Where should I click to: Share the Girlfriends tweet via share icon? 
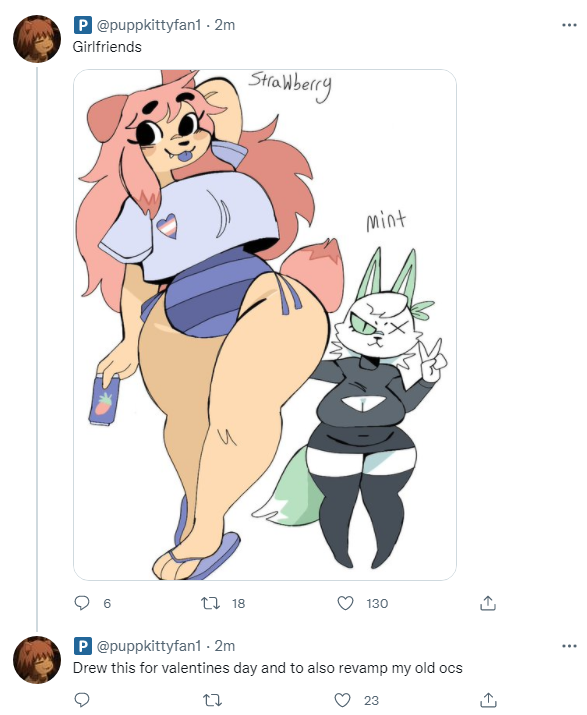488,603
